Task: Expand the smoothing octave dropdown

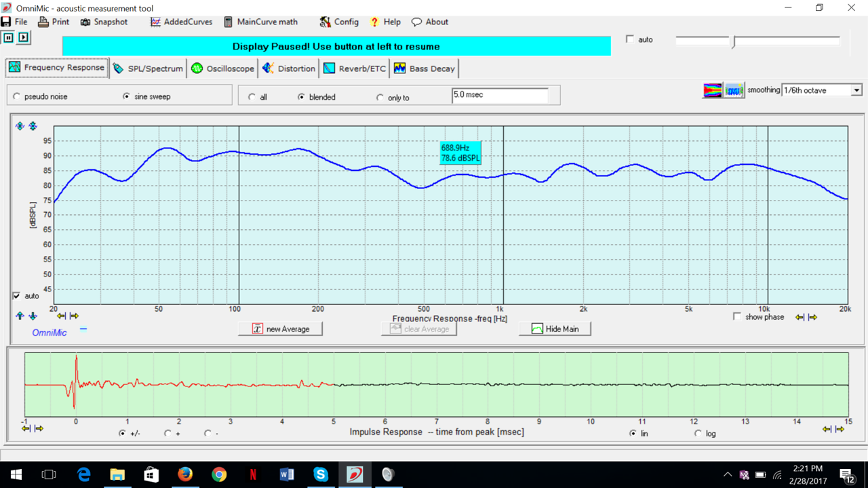Action: click(x=856, y=90)
